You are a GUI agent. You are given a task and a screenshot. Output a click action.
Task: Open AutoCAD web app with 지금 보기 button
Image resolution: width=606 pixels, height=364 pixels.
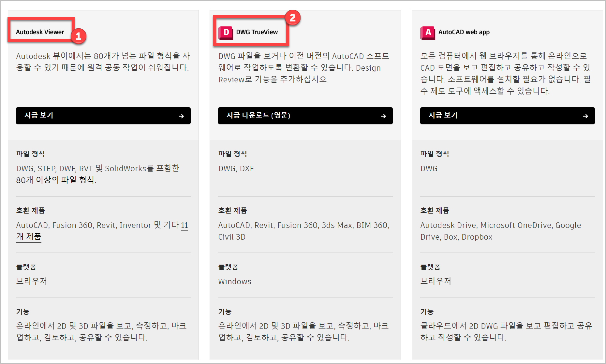click(508, 116)
